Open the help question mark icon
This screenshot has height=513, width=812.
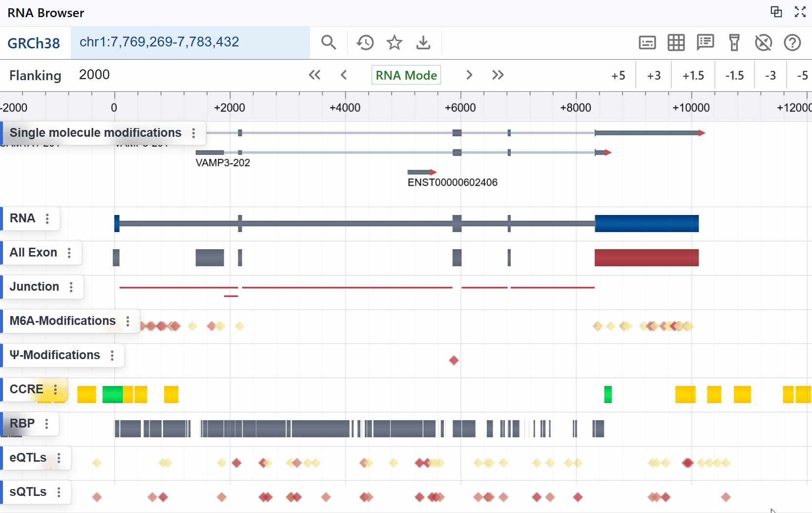click(x=792, y=43)
